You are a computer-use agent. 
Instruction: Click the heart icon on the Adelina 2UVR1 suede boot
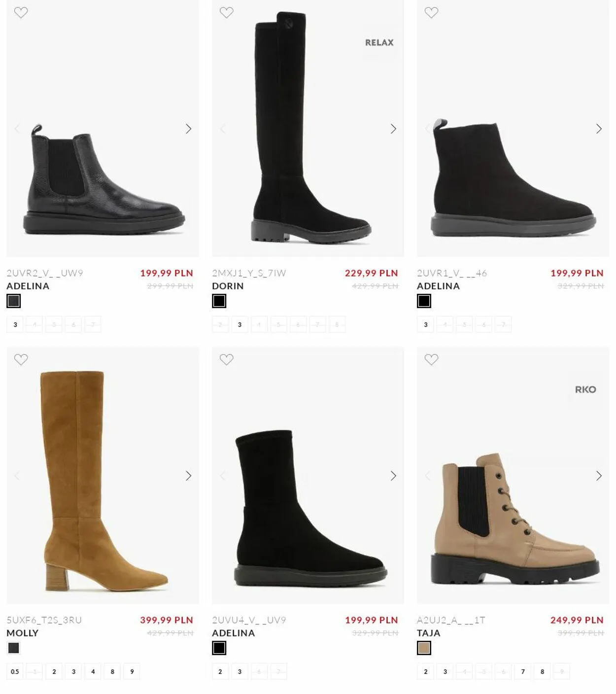[x=431, y=12]
